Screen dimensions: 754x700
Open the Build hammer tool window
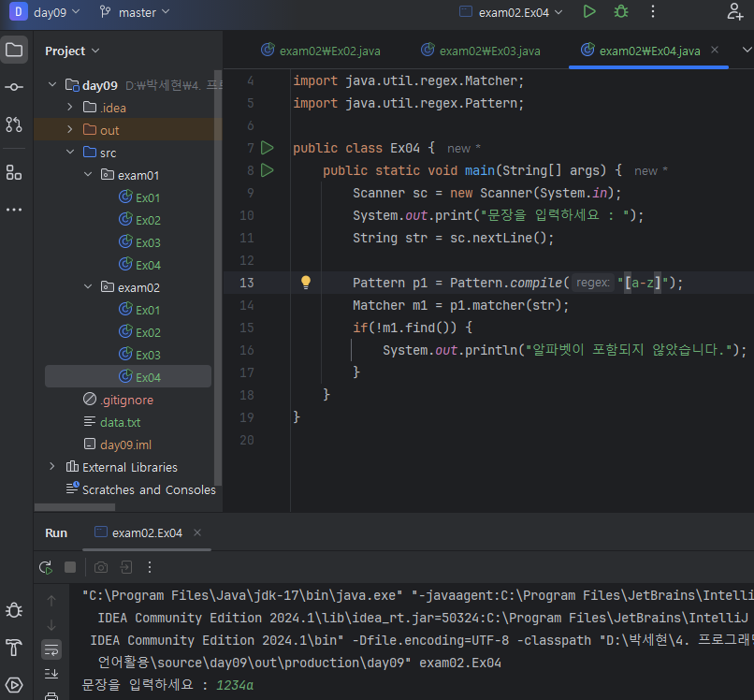point(14,647)
